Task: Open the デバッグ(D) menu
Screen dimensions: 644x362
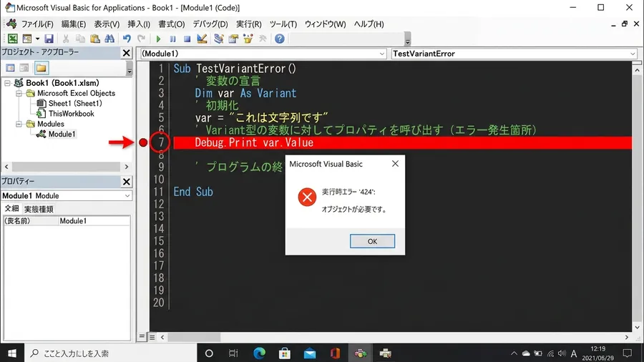Action: pyautogui.click(x=210, y=24)
